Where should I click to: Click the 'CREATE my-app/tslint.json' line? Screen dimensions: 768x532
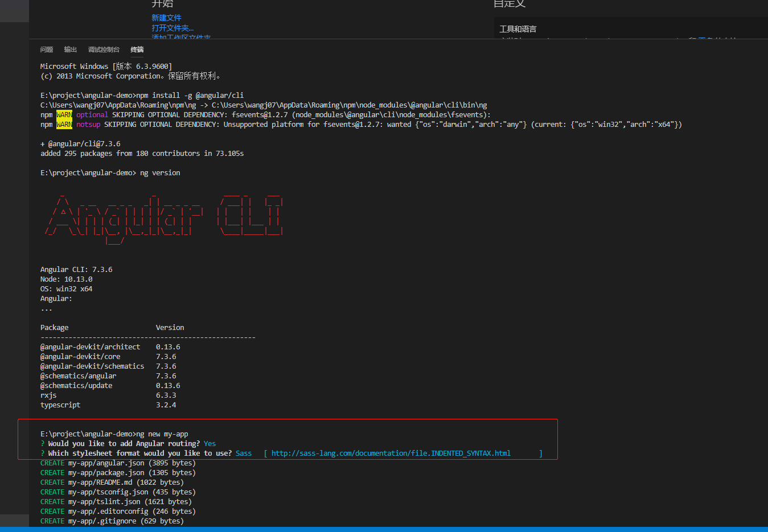click(x=116, y=502)
